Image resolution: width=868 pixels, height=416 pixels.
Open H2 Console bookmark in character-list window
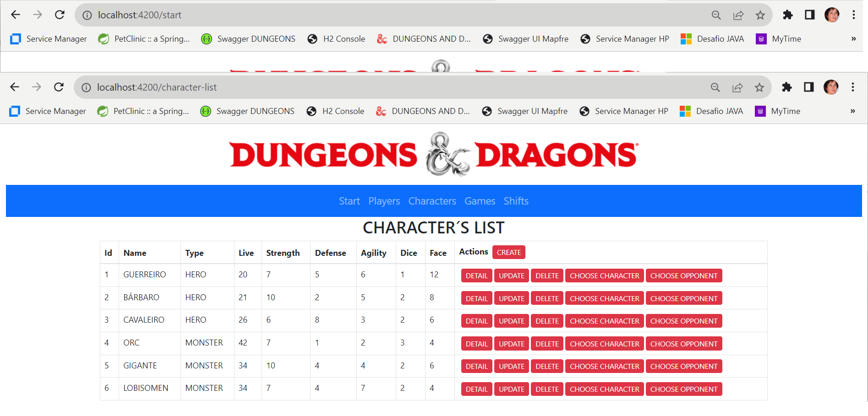point(335,111)
